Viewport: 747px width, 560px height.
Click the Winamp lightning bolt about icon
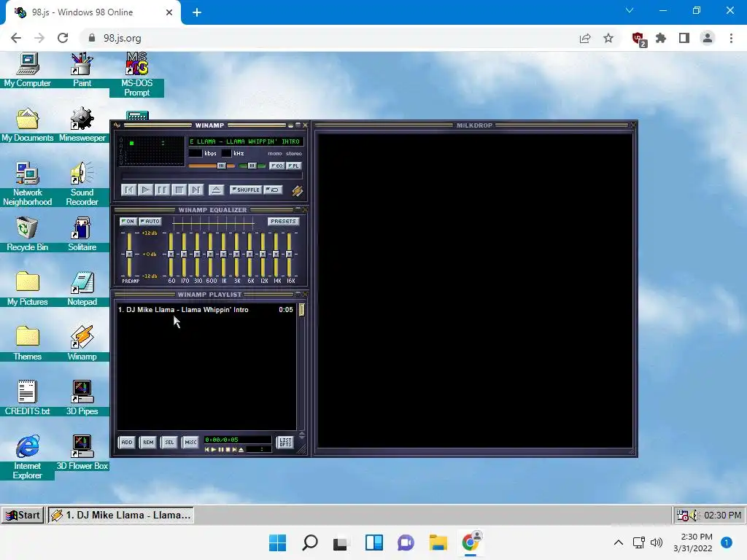(x=298, y=191)
